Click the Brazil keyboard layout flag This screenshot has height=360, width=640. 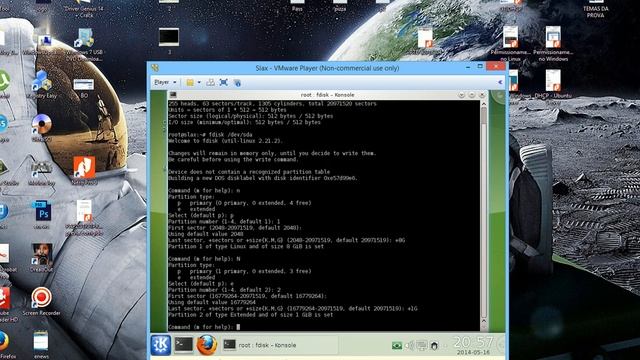[397, 346]
